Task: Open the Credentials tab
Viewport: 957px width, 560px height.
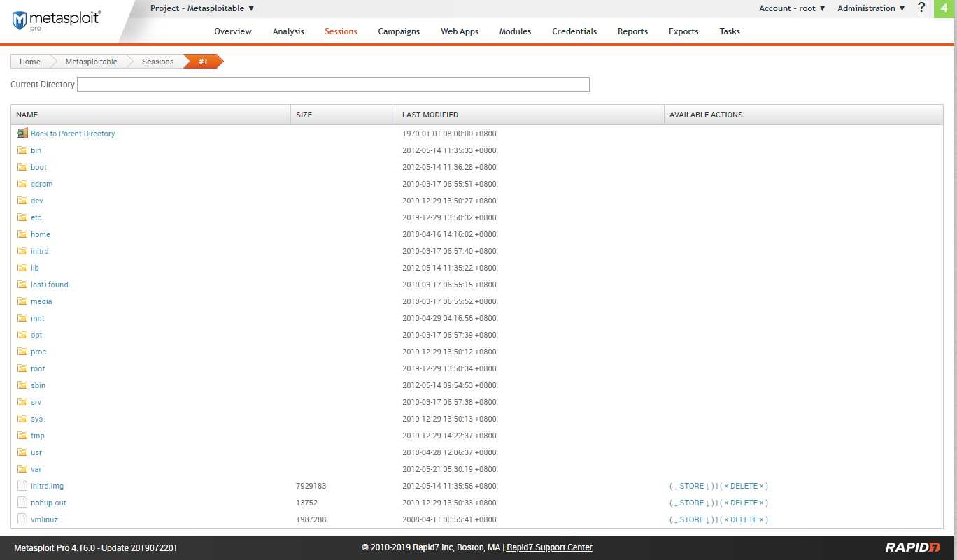Action: tap(574, 31)
